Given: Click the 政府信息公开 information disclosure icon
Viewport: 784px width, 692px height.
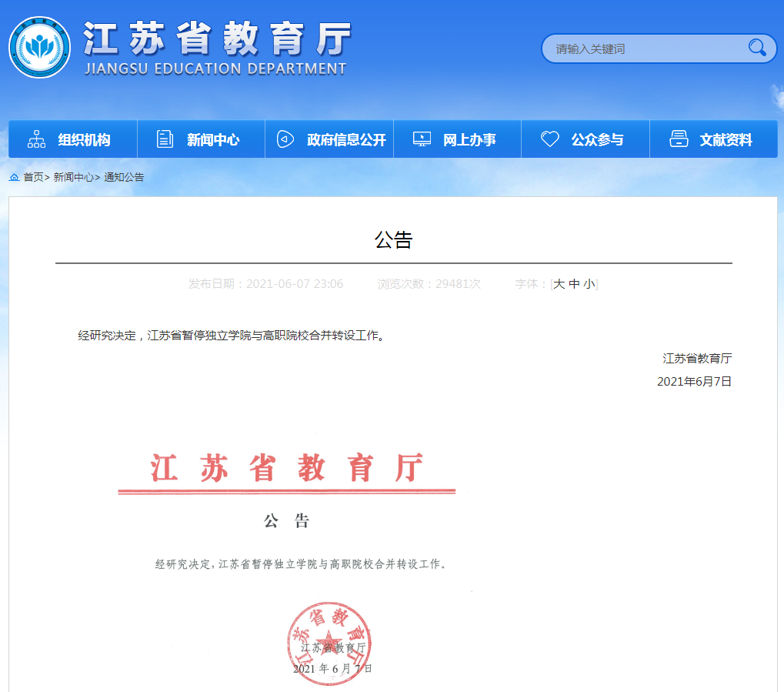Looking at the screenshot, I should point(285,139).
